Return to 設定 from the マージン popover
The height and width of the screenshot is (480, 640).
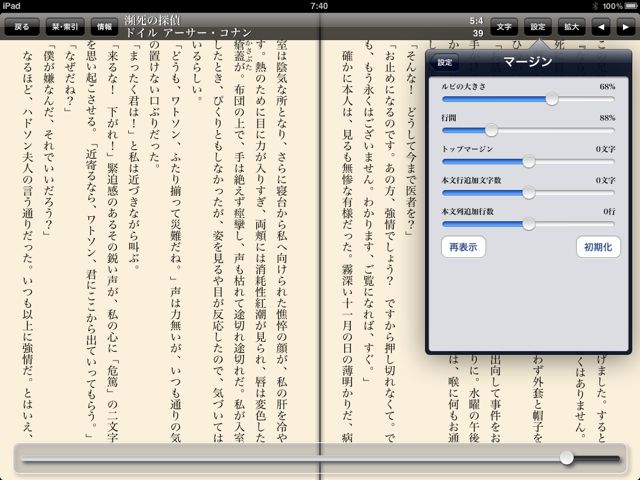(x=444, y=62)
